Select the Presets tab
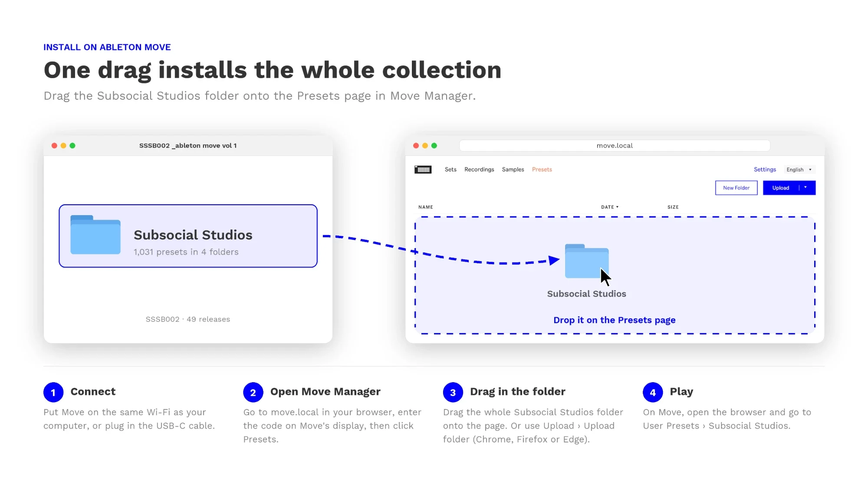This screenshot has width=868, height=488. coord(542,170)
